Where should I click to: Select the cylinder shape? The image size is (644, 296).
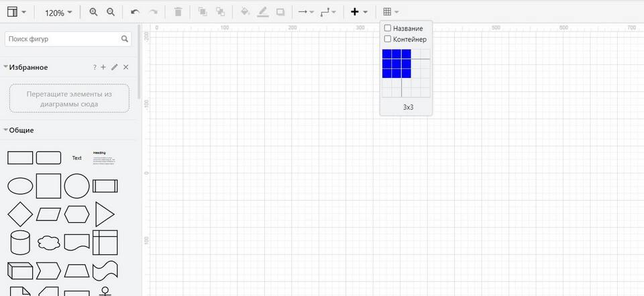(20, 242)
